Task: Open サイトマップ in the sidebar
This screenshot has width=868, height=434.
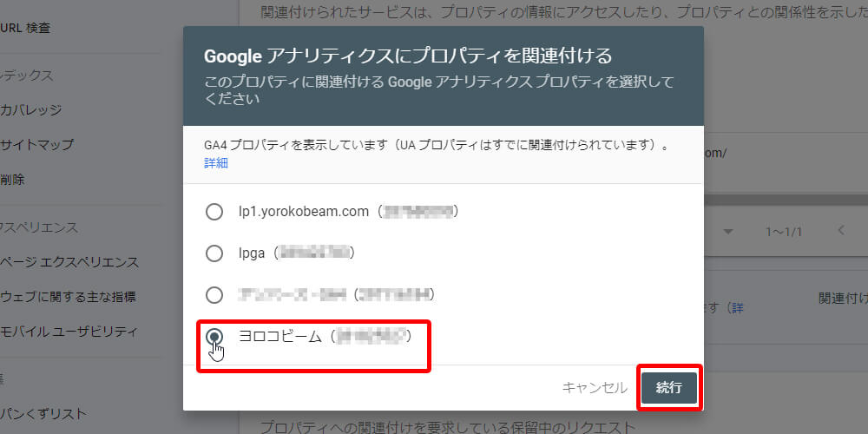Action: point(36,145)
